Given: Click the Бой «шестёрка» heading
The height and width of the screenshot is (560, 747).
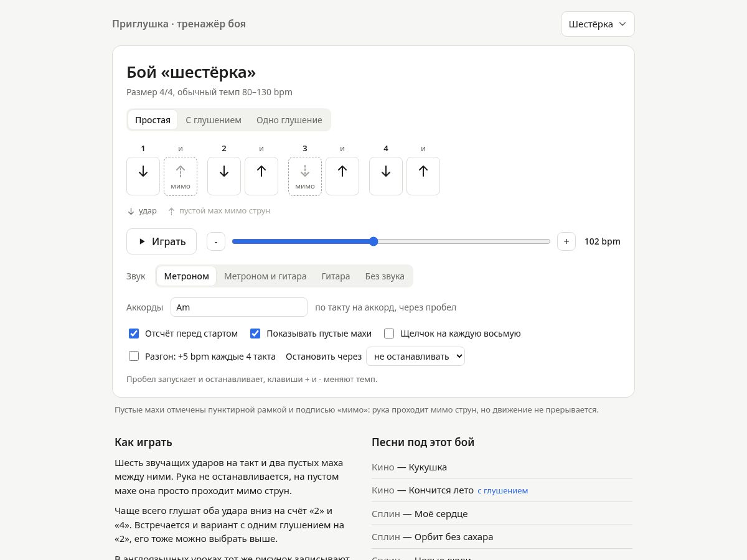Looking at the screenshot, I should point(191,72).
